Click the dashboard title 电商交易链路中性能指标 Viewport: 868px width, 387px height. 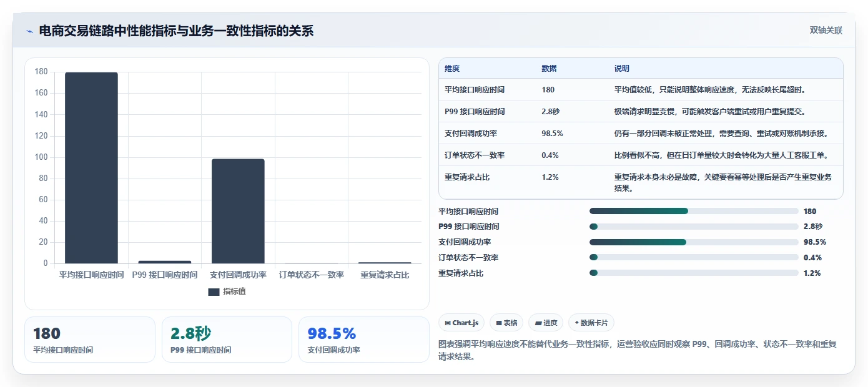click(176, 31)
